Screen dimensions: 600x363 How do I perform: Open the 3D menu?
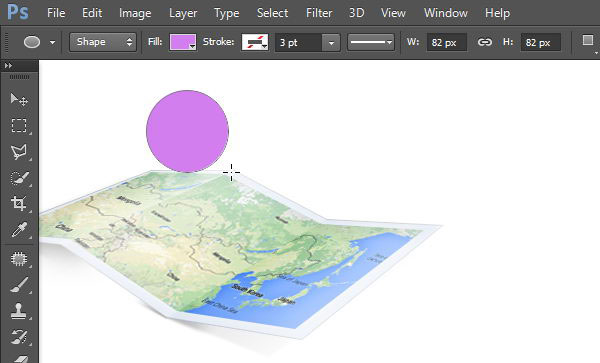pyautogui.click(x=356, y=13)
